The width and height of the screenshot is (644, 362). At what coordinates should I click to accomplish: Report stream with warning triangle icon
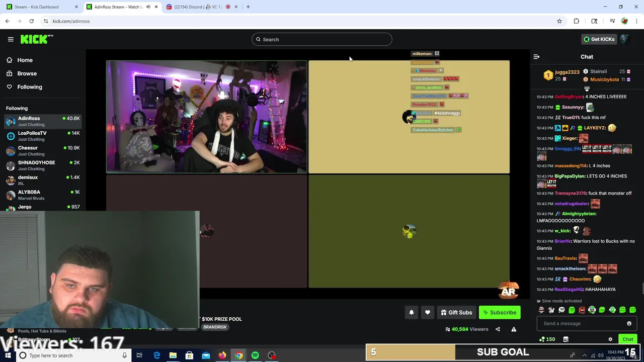[x=514, y=329]
